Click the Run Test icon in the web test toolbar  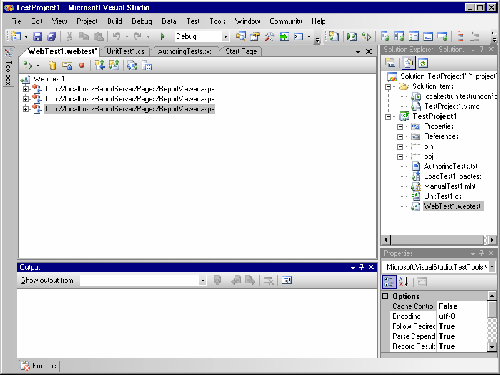tap(28, 66)
